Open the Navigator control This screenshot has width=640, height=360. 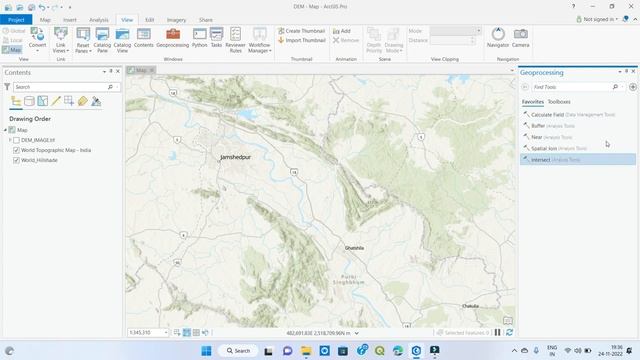[498, 38]
